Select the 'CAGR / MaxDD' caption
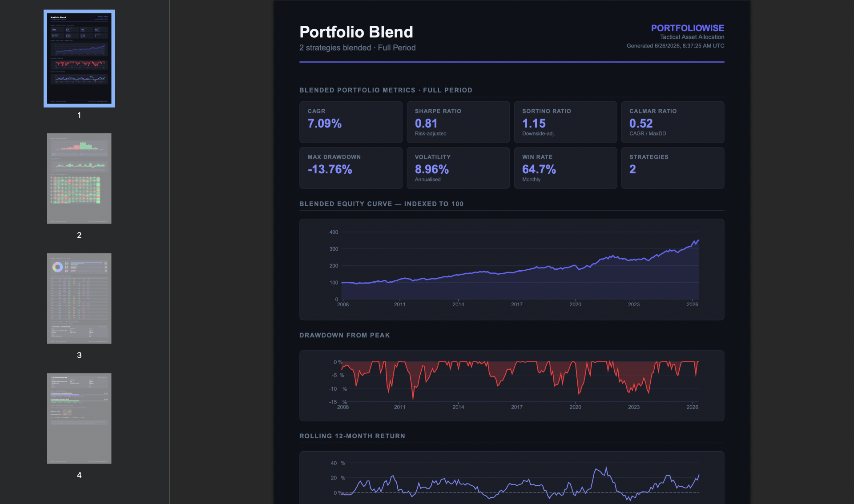Image resolution: width=854 pixels, height=504 pixels. tap(647, 133)
